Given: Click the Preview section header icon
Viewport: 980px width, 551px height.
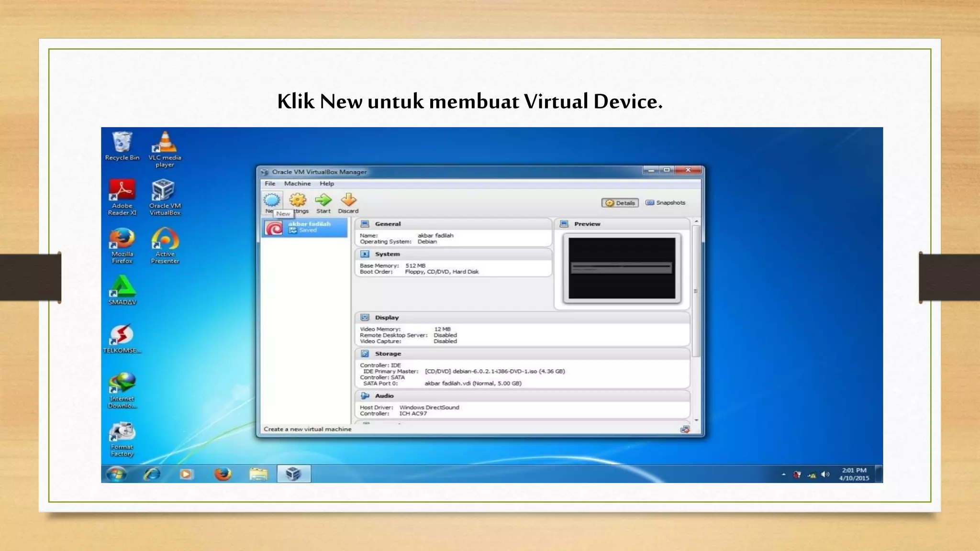Looking at the screenshot, I should 564,224.
